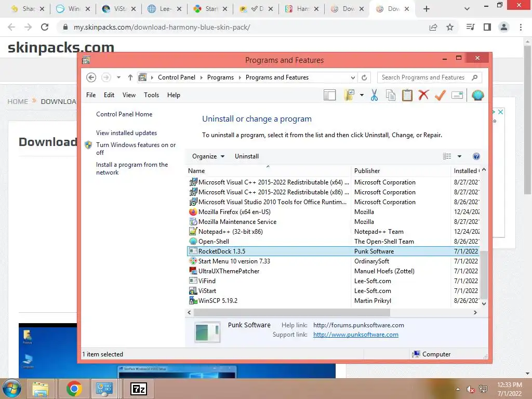
Task: Open the Windows Start orb
Action: coord(12,389)
